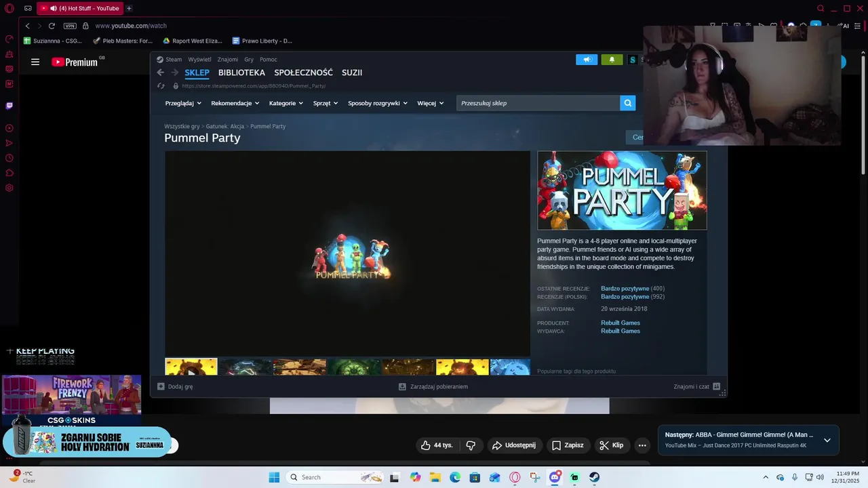Dislike the YouTube video
This screenshot has height=488, width=868.
click(x=471, y=445)
